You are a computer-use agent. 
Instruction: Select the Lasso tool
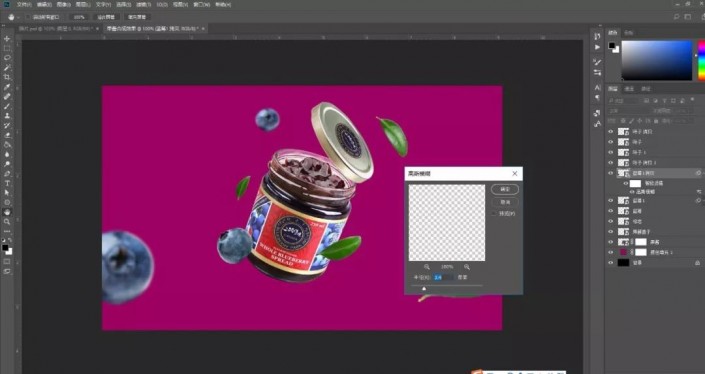(7, 58)
